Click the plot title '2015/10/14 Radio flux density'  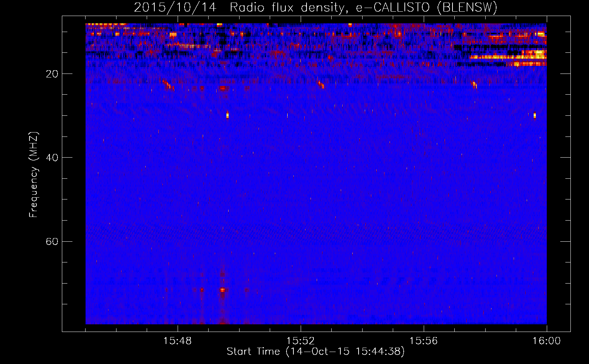click(x=316, y=8)
